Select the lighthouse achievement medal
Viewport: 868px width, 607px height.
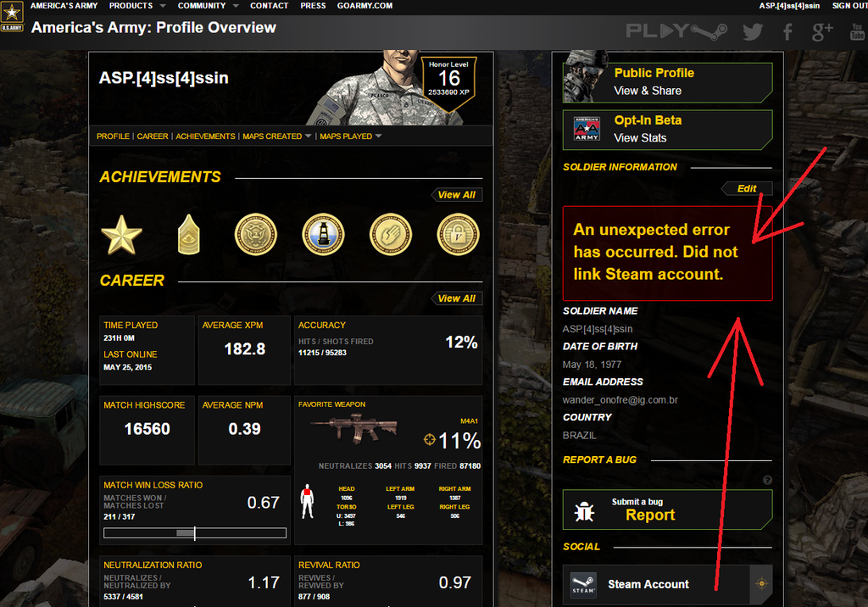click(323, 234)
